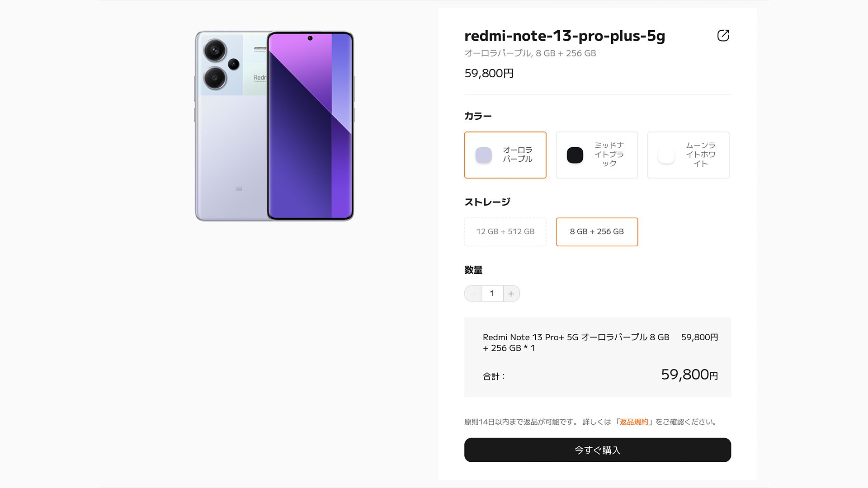The width and height of the screenshot is (868, 488).
Task: Click the redmi-note-13-pro-plus-5g product title
Action: [x=565, y=36]
